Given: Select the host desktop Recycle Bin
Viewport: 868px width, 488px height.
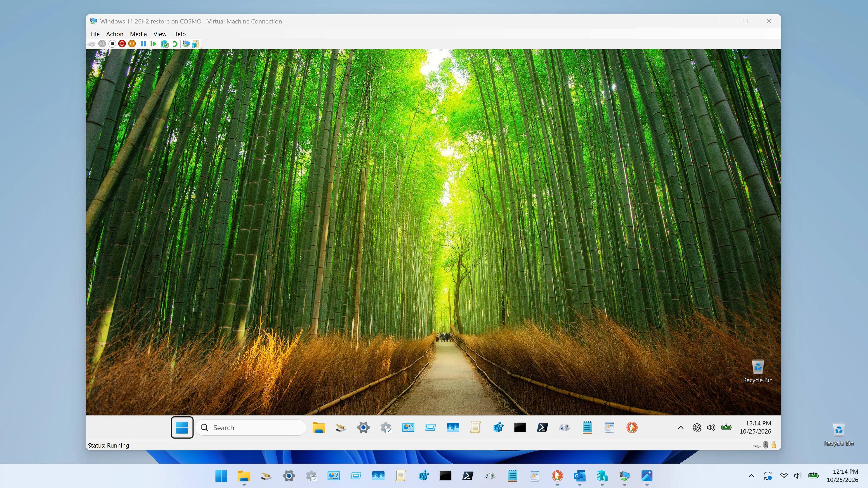Looking at the screenshot, I should tap(839, 435).
